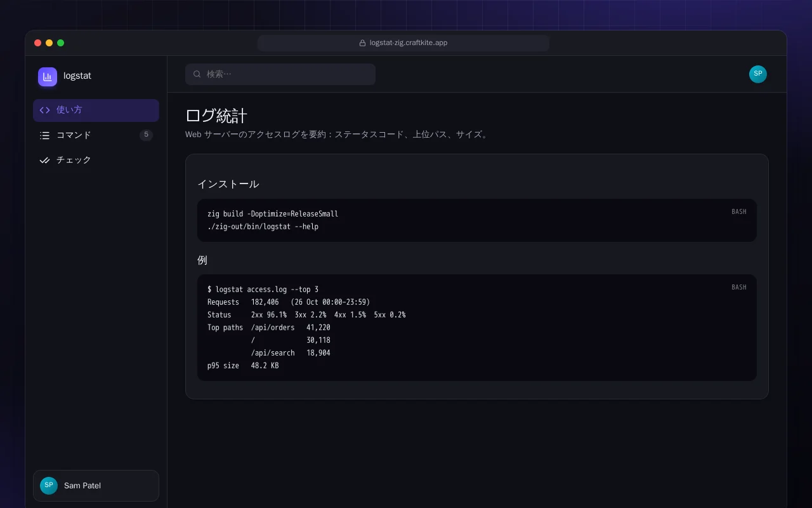Click the SP avatar next to Sam Patel
This screenshot has width=812, height=508.
49,486
